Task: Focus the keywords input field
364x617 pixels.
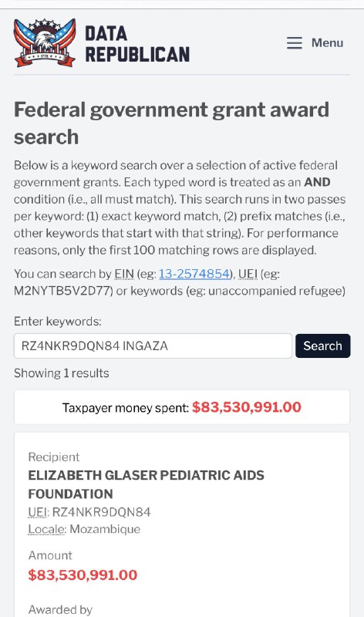Action: pyautogui.click(x=153, y=346)
